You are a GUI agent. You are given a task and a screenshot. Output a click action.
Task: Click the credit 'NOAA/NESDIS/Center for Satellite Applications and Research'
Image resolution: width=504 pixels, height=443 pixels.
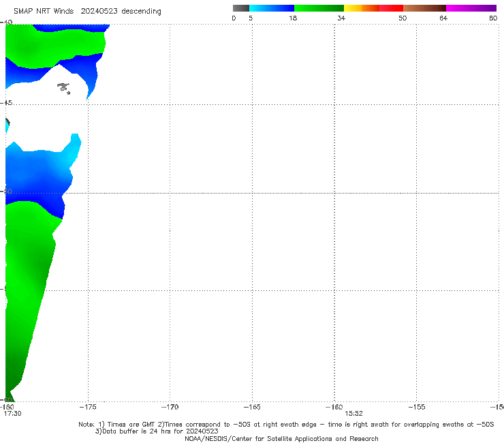(281, 438)
